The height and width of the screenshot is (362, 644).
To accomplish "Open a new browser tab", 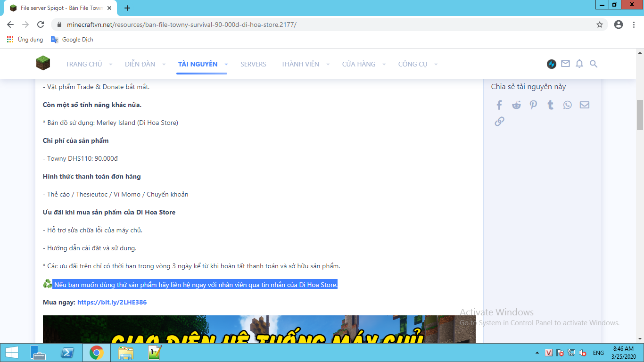I will click(x=127, y=8).
